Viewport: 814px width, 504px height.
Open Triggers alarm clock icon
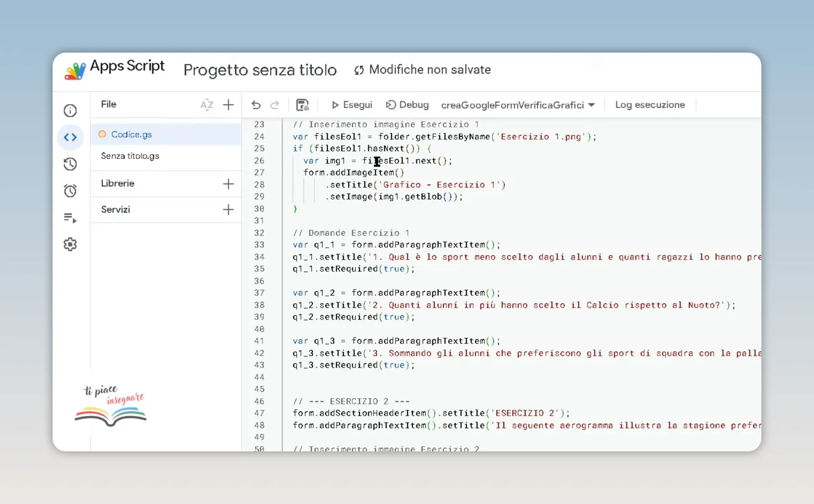coord(70,191)
